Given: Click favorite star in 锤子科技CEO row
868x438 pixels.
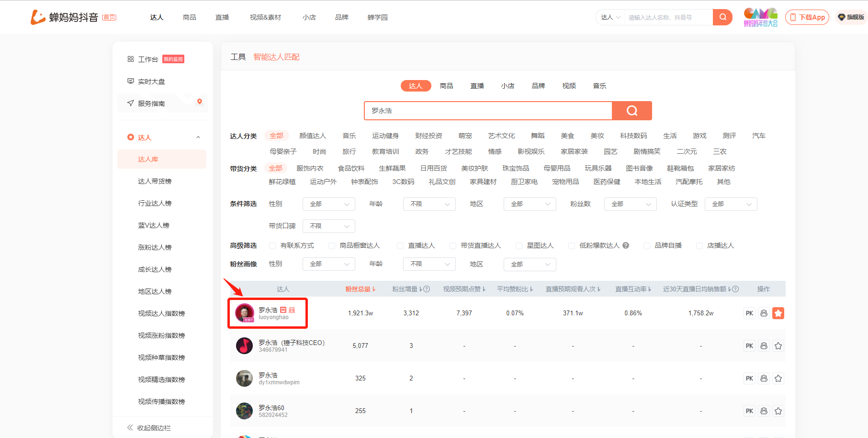Looking at the screenshot, I should pos(778,346).
